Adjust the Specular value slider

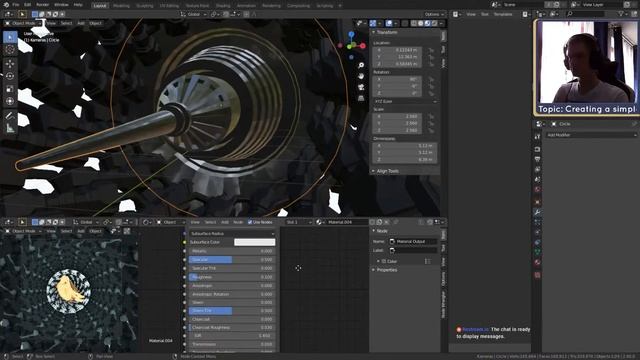tap(232, 260)
